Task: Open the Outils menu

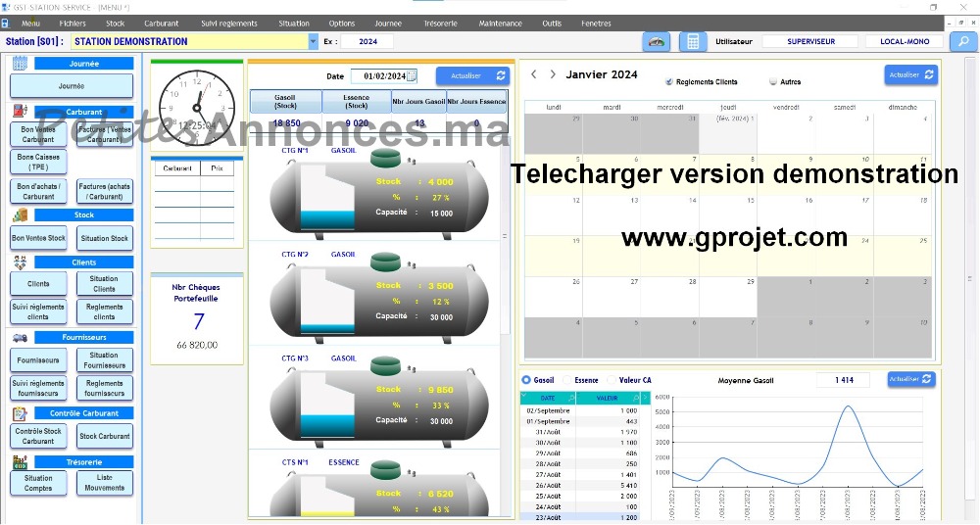Action: [x=552, y=24]
